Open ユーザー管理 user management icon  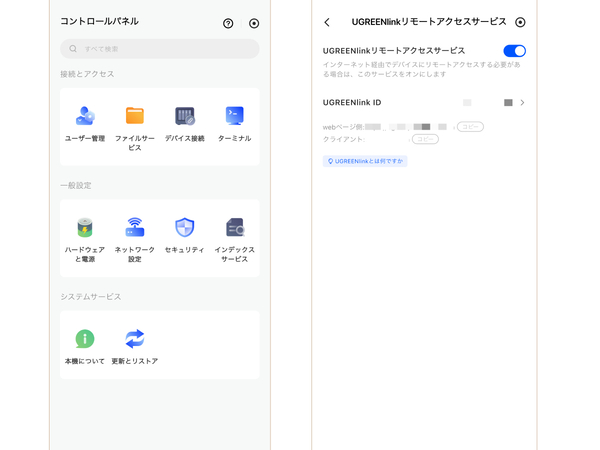pyautogui.click(x=85, y=116)
